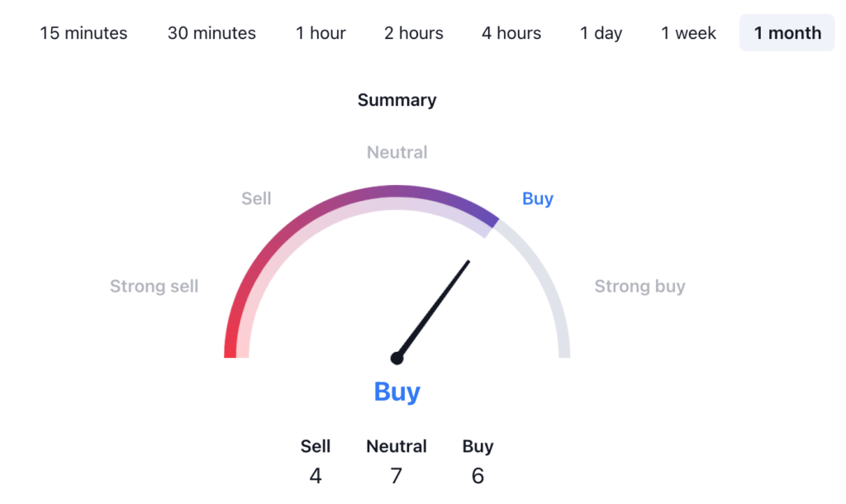This screenshot has width=846, height=504.
Task: Click the Strong buy gauge label
Action: click(x=639, y=287)
